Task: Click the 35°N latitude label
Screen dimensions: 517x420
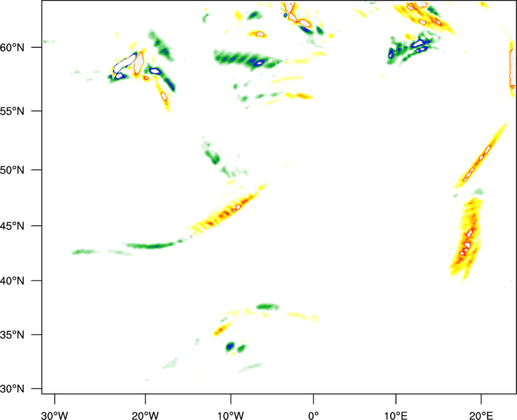Action: [12, 335]
